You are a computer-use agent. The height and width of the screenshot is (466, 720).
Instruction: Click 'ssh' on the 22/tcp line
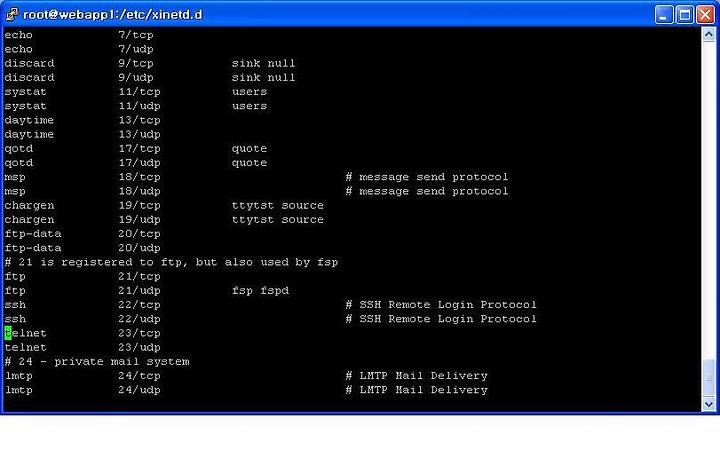pos(15,305)
